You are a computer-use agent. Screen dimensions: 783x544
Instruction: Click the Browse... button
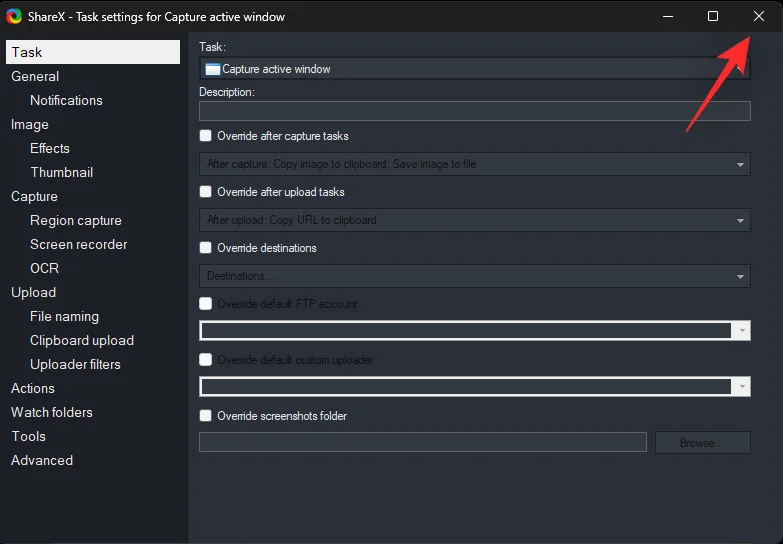tap(702, 442)
